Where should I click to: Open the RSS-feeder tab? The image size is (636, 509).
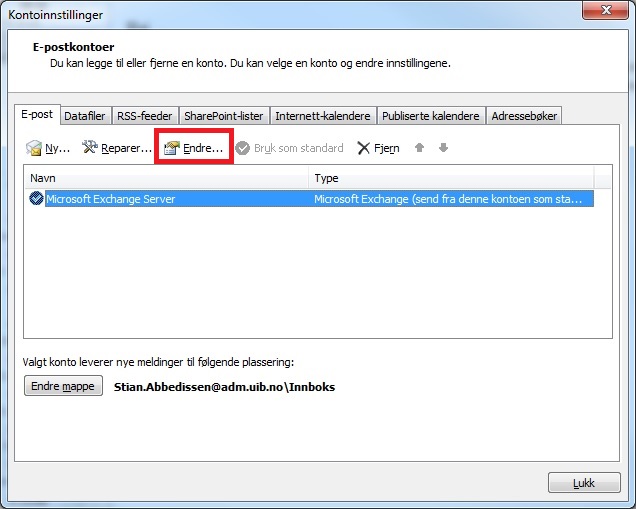coord(144,116)
